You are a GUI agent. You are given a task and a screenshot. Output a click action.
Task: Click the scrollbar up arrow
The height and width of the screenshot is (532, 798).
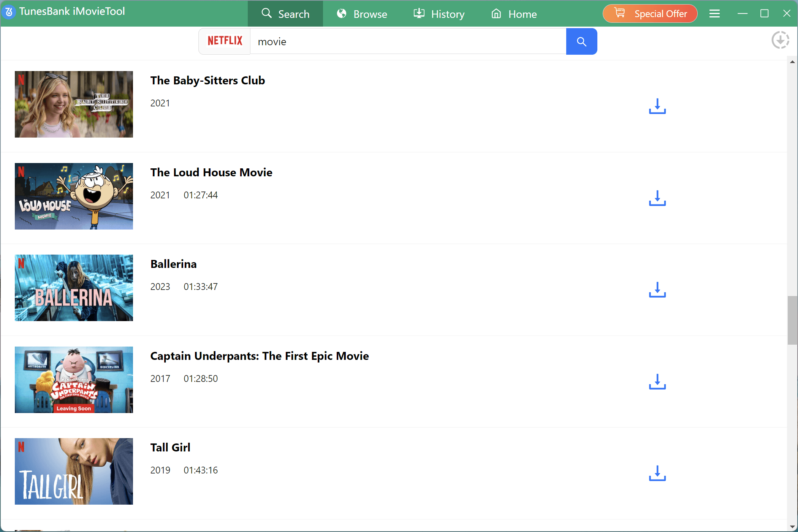click(x=792, y=62)
